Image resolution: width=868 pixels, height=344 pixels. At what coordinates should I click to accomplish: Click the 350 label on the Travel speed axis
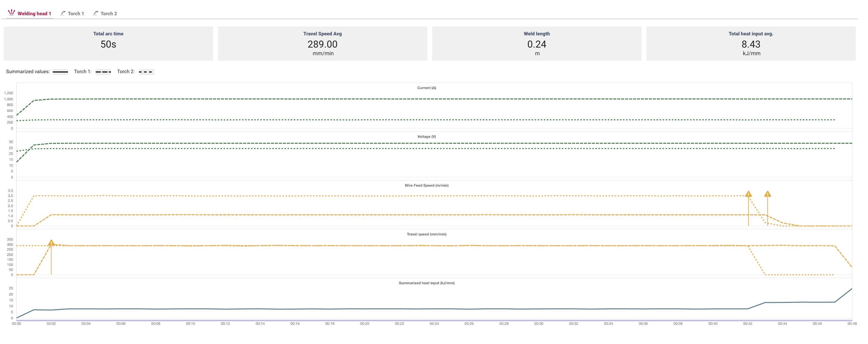10,239
